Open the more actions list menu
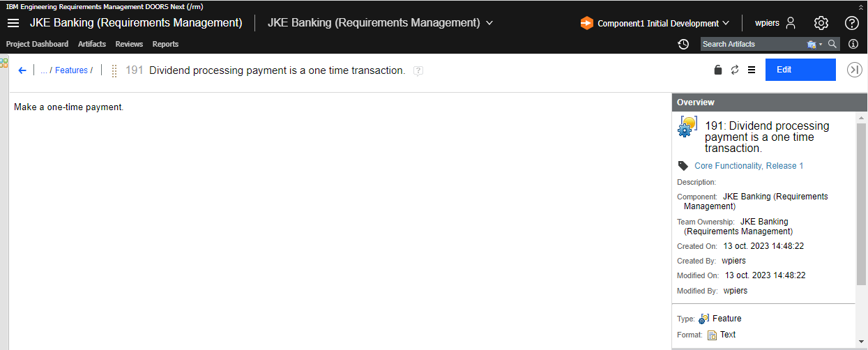868x350 pixels. click(752, 70)
